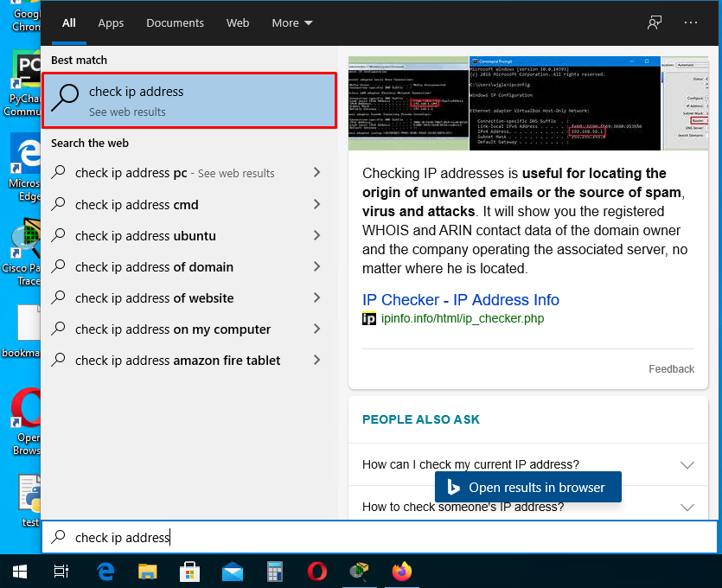Open the left ipconfig screenshot thumbnail
This screenshot has height=588, width=722.
408,103
